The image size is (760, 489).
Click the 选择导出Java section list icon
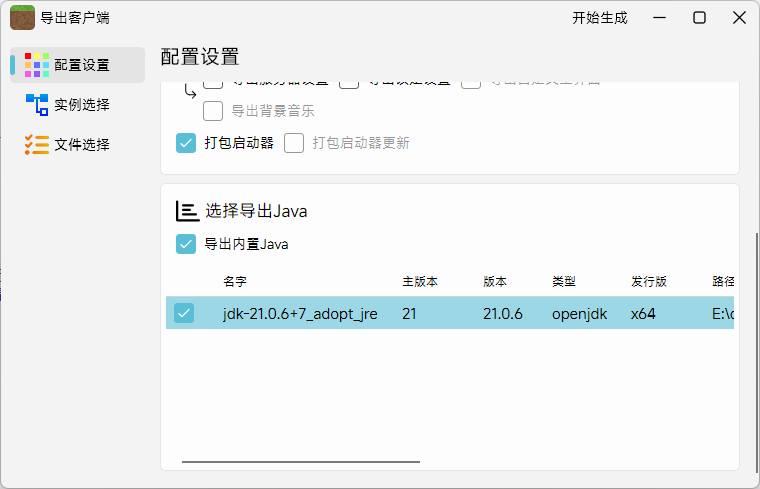pos(187,211)
